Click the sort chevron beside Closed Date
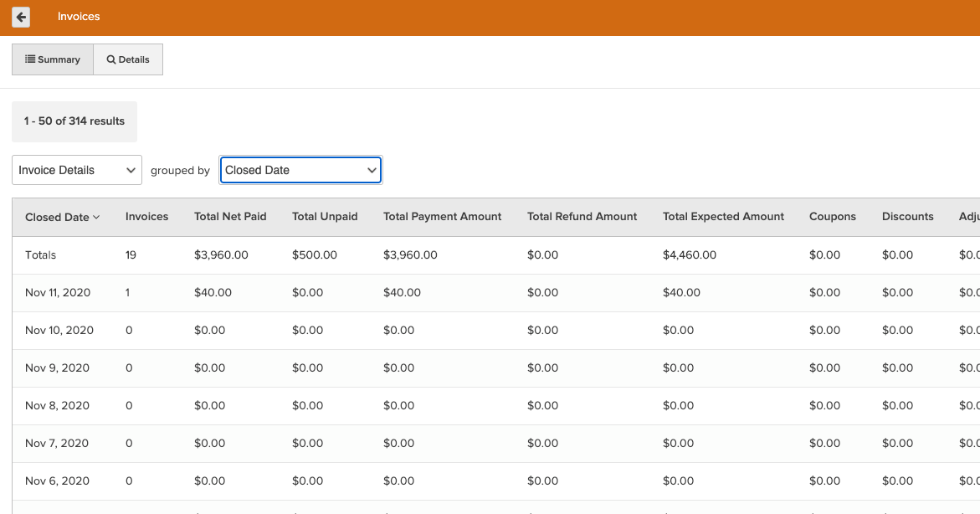The image size is (980, 514). point(94,216)
